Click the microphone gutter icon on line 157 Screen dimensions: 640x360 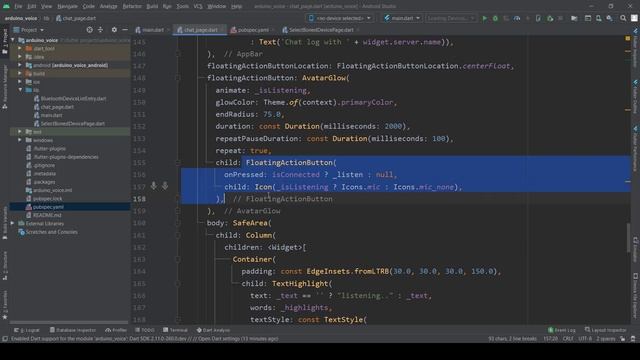pyautogui.click(x=153, y=186)
